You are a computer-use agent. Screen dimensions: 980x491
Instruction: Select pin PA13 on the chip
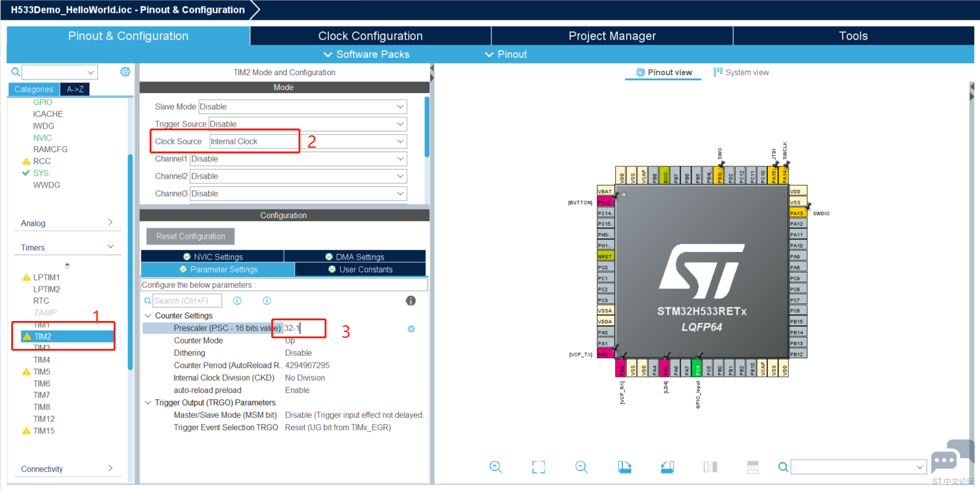click(x=798, y=213)
